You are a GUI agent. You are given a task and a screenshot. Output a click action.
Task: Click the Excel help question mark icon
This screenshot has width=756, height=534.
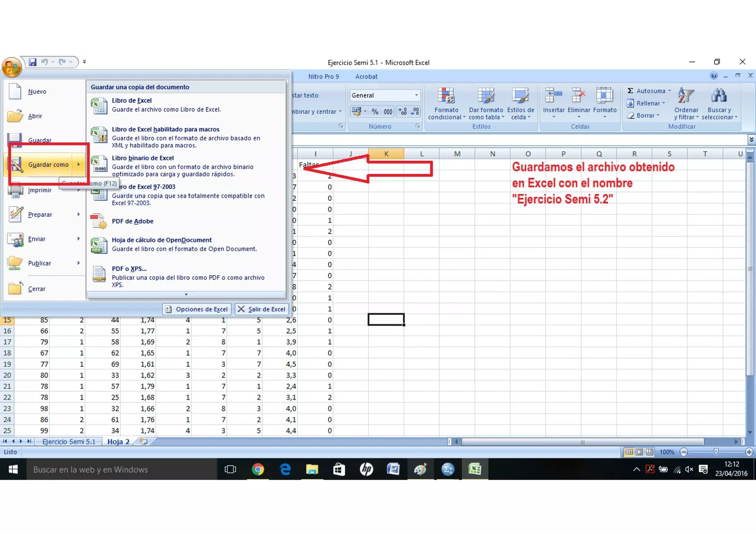(x=714, y=76)
